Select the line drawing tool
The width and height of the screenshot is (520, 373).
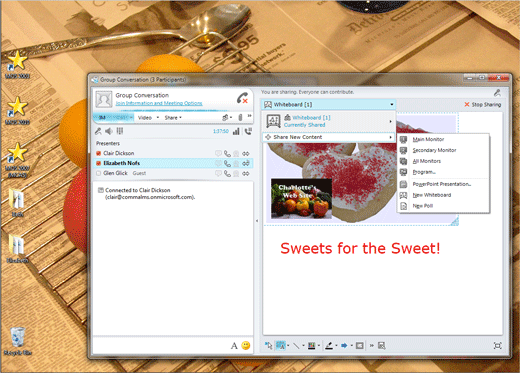click(296, 346)
